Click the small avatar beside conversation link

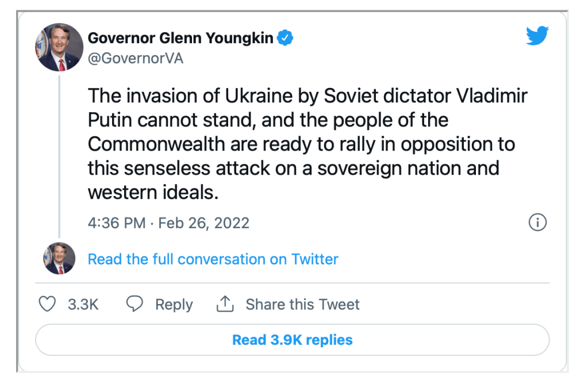59,259
